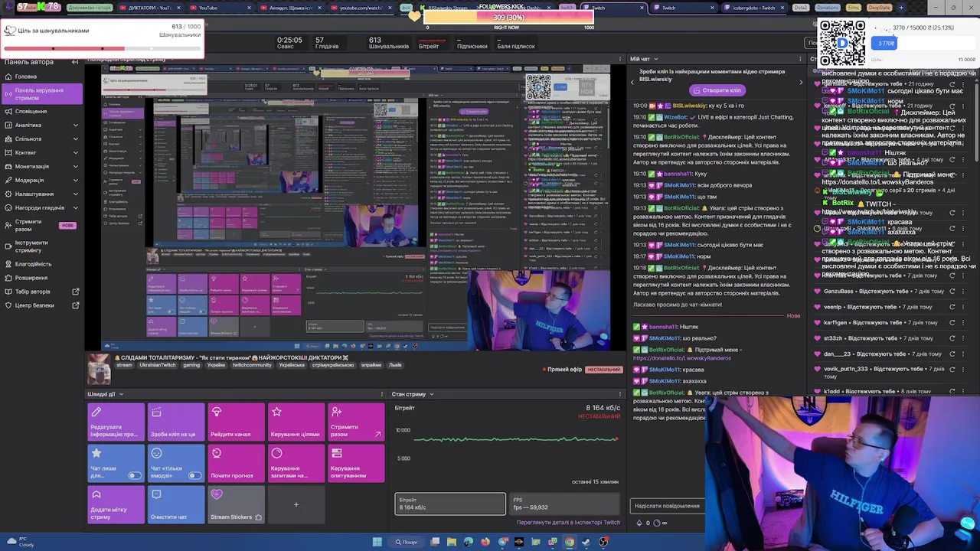This screenshot has height=551, width=980.
Task: Select the Бітрейт 8 164 кб/с stat card
Action: coord(450,504)
